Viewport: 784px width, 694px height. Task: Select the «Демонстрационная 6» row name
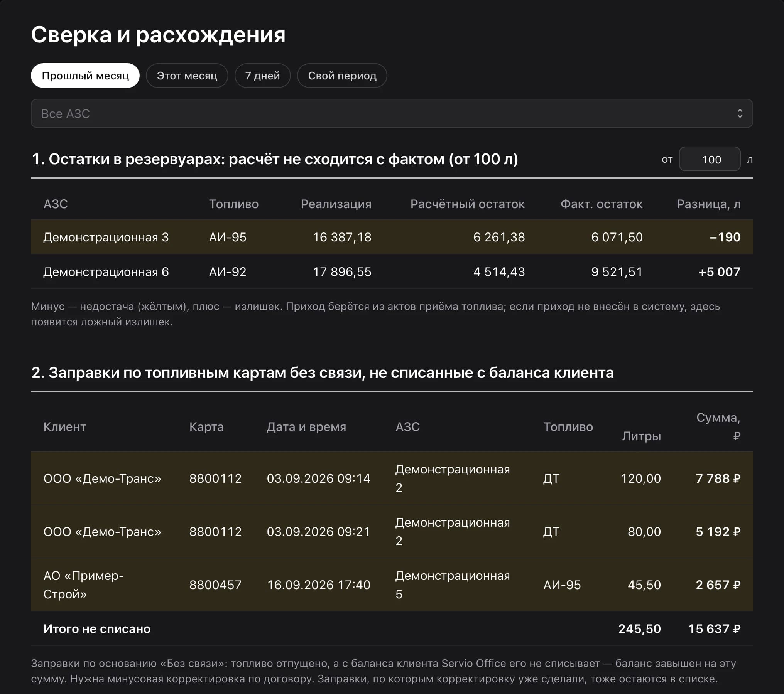pos(106,272)
